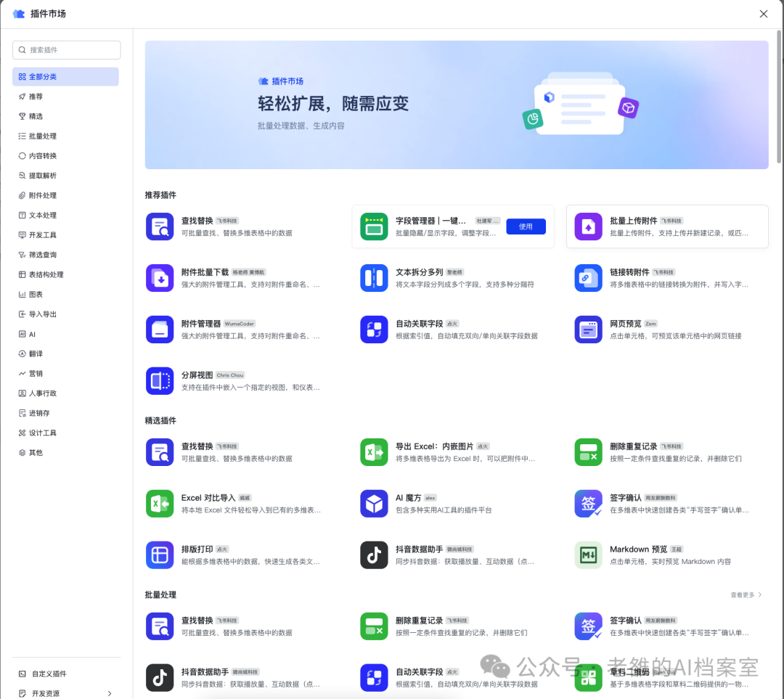Select the AI 魔方 cube icon
The image size is (784, 699).
click(x=374, y=504)
